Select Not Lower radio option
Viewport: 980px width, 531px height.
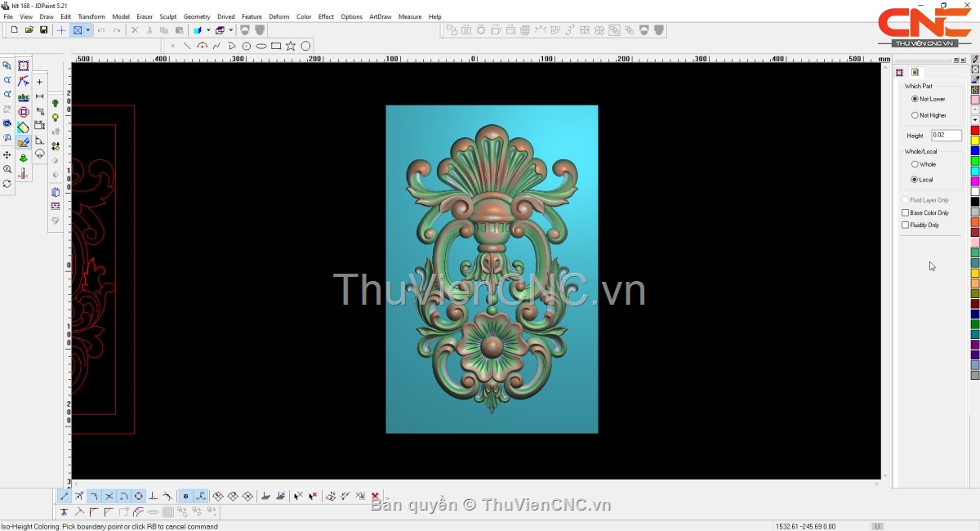click(915, 99)
